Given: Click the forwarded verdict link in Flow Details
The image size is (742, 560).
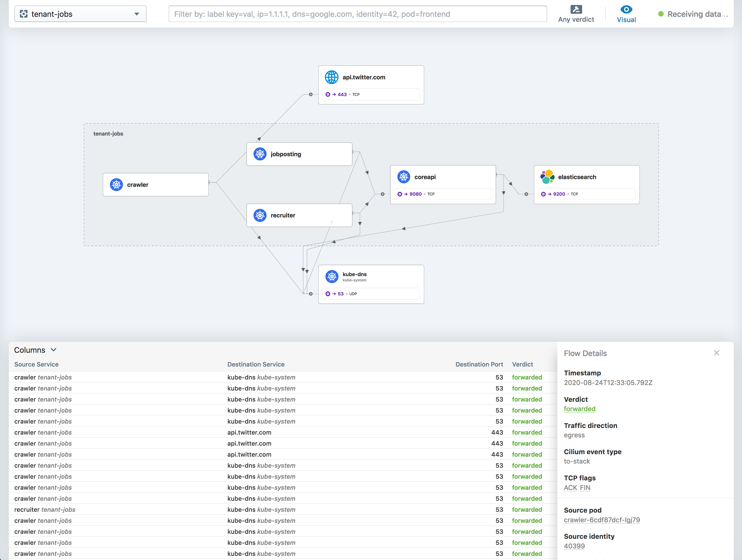Looking at the screenshot, I should click(579, 409).
